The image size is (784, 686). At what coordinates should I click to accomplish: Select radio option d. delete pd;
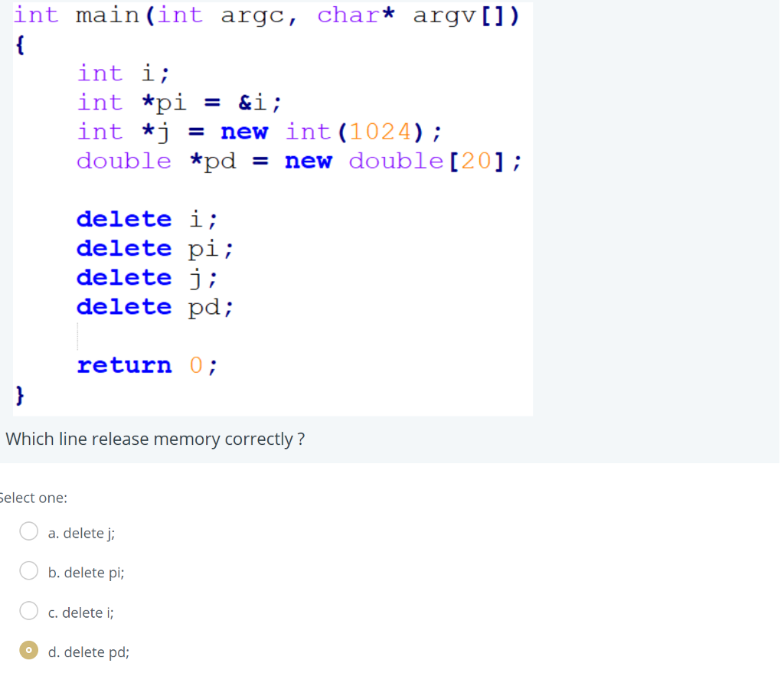point(28,650)
